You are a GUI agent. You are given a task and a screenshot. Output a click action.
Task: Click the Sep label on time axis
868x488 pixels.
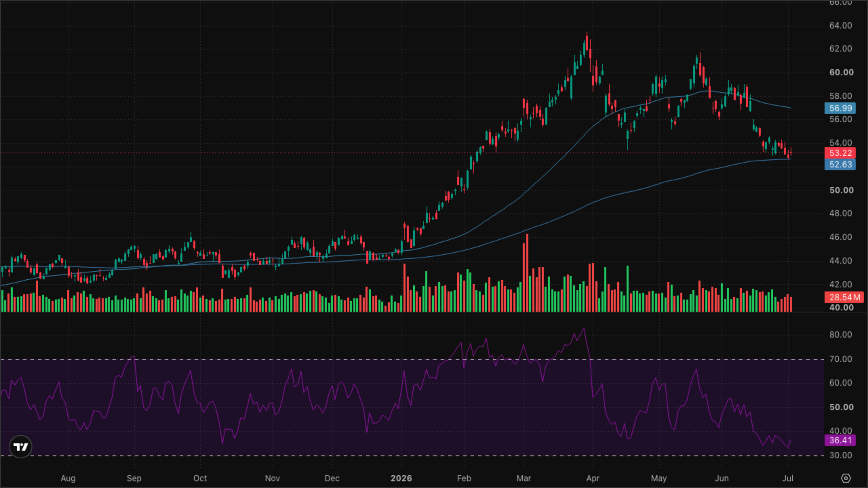click(x=134, y=478)
